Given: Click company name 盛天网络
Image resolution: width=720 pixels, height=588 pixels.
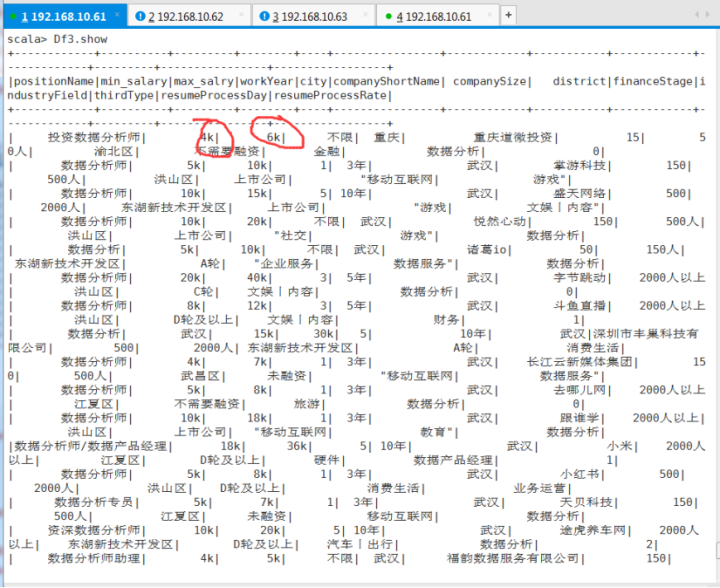Looking at the screenshot, I should pos(580,193).
